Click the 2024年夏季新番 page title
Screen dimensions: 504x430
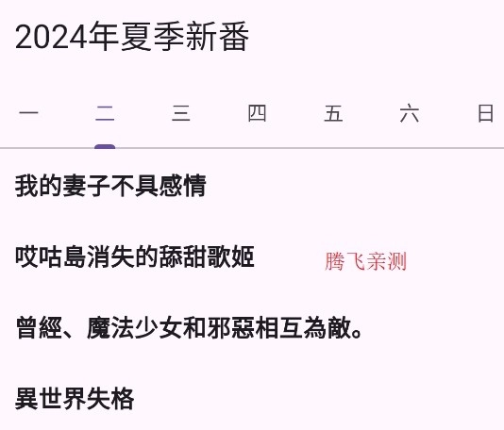point(132,37)
